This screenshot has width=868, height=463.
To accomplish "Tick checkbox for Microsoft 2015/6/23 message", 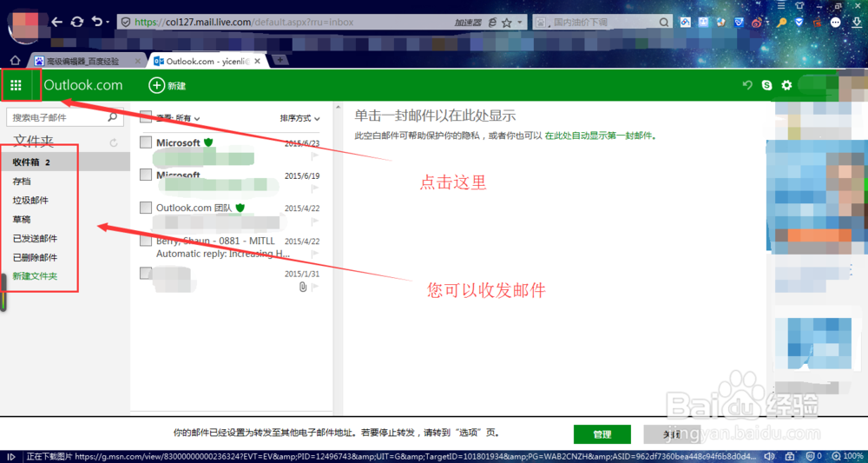I will pyautogui.click(x=146, y=142).
